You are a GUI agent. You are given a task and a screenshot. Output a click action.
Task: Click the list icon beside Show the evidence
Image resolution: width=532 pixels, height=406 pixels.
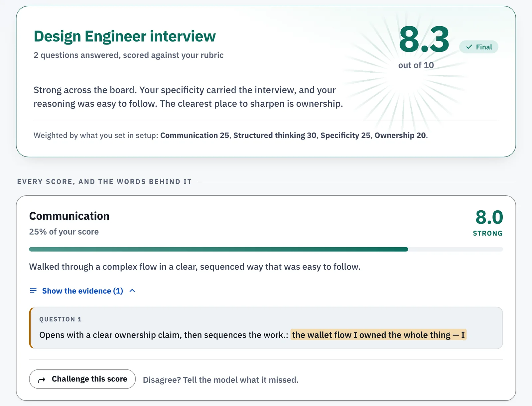pyautogui.click(x=33, y=291)
